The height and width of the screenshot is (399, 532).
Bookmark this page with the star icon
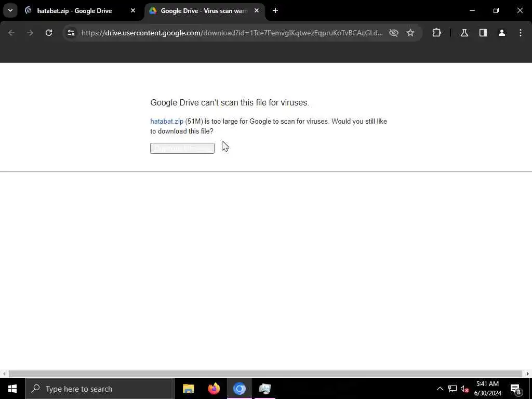click(410, 33)
